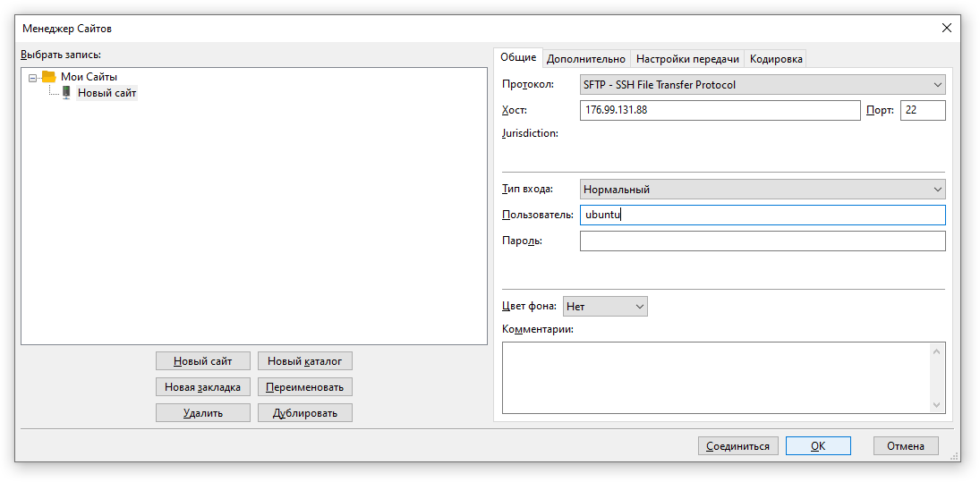Viewport: 980px width, 482px height.
Task: Open the Тип входа dropdown
Action: coord(762,190)
